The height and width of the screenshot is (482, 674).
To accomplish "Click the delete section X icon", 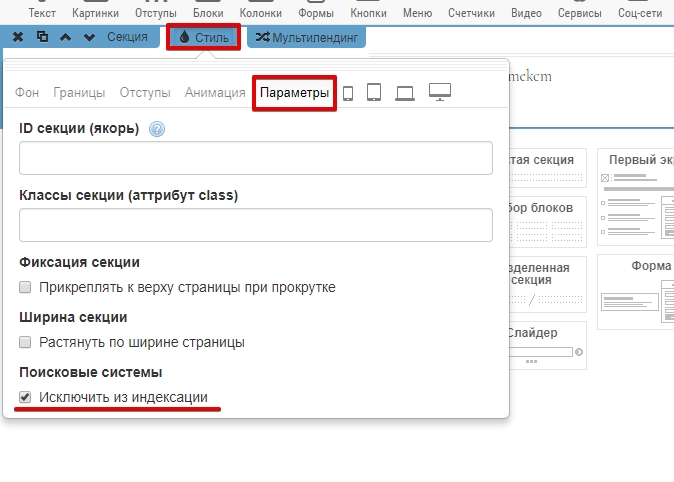I will tap(19, 37).
